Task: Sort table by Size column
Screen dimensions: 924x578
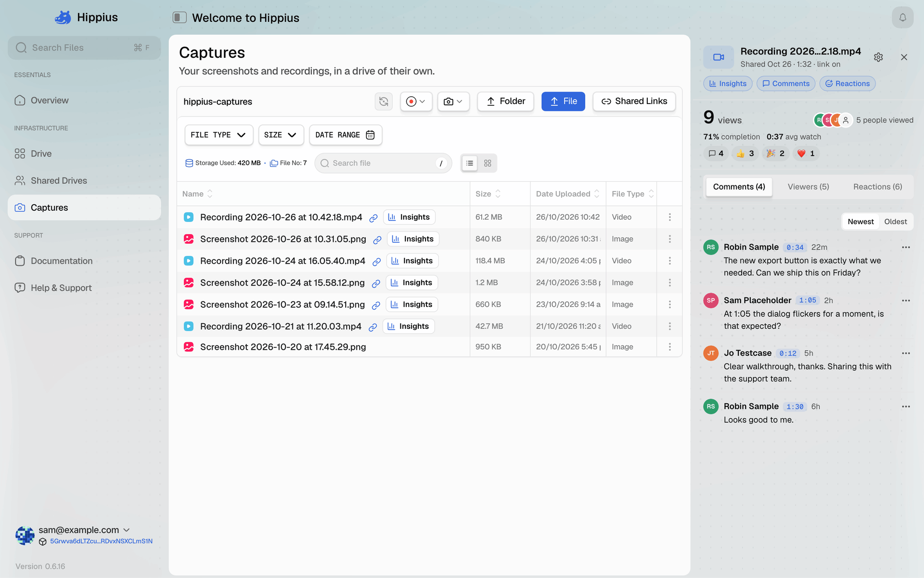Action: click(x=488, y=194)
